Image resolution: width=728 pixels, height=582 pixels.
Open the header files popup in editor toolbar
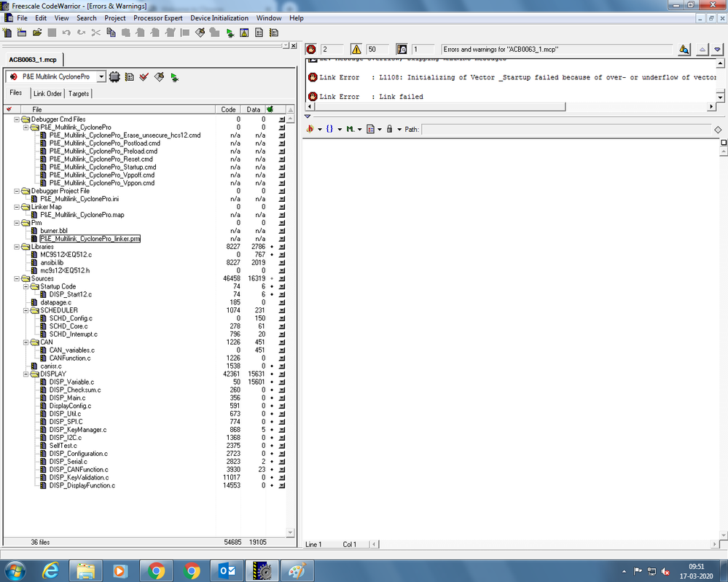pos(313,129)
